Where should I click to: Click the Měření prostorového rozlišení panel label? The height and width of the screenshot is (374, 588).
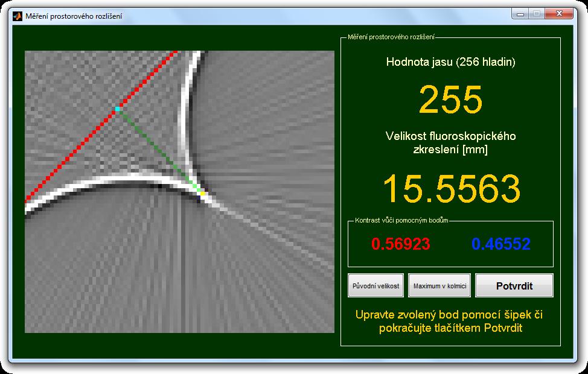[391, 37]
